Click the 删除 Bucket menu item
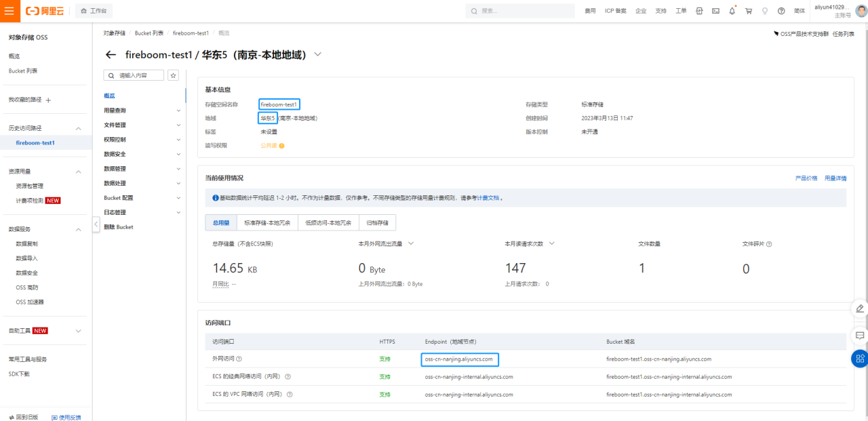868x421 pixels. [119, 227]
